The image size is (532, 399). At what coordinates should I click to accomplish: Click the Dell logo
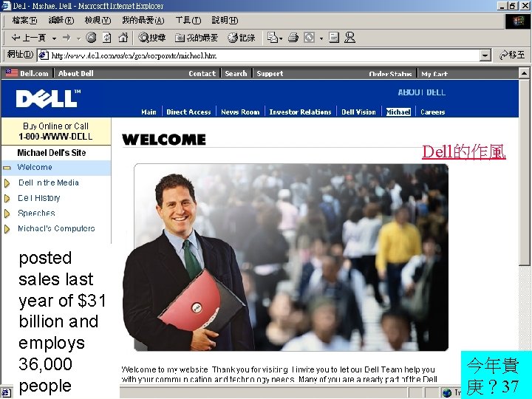48,99
